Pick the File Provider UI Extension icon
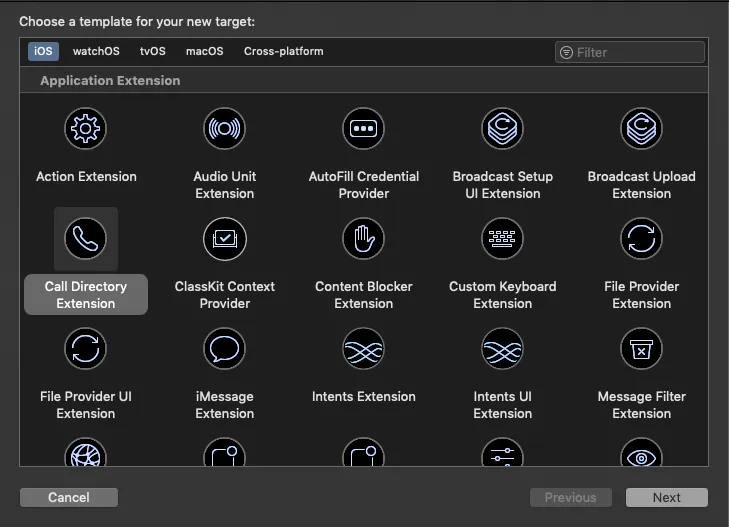The width and height of the screenshot is (729, 527). pyautogui.click(x=86, y=349)
